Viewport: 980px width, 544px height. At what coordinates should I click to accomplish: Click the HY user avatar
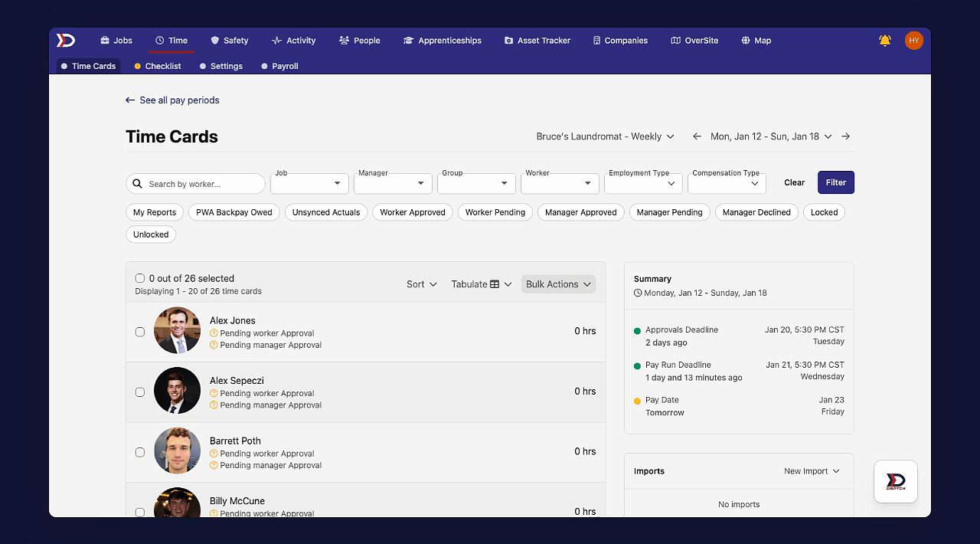913,41
